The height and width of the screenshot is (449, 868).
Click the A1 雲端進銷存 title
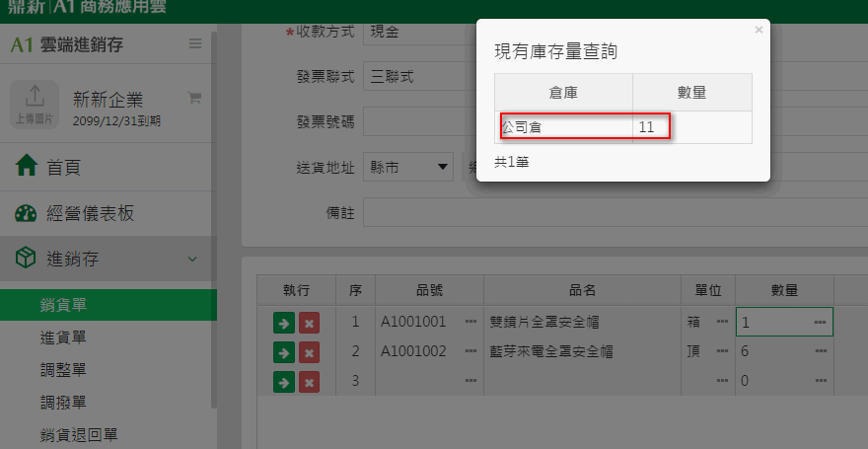(x=66, y=45)
